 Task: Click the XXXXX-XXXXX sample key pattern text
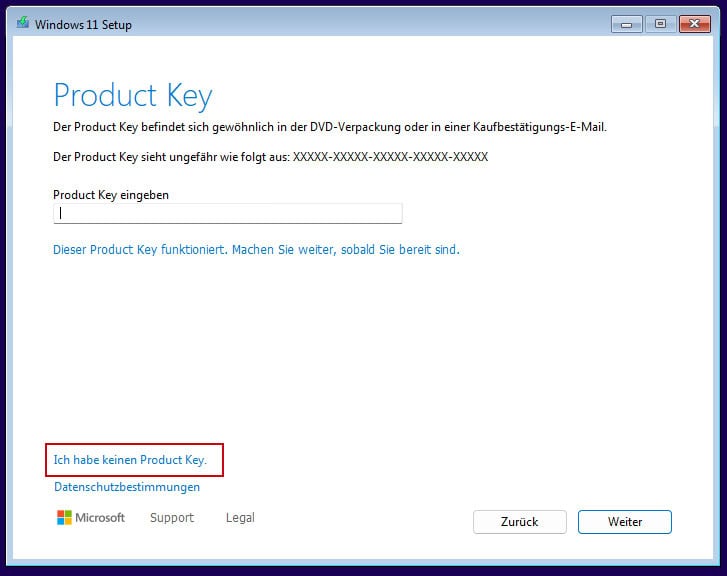click(390, 158)
